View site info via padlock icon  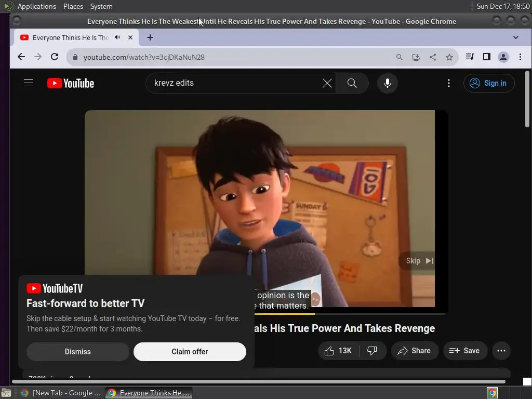pos(75,57)
